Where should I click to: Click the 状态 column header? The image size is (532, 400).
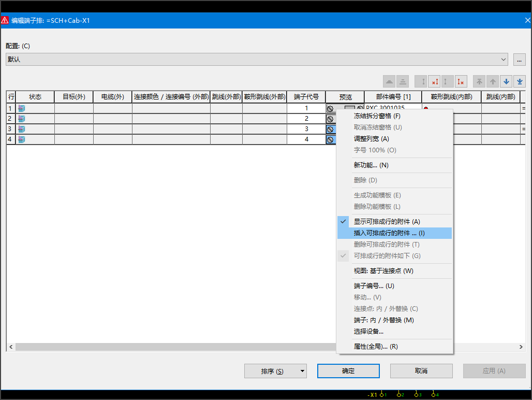[35, 97]
